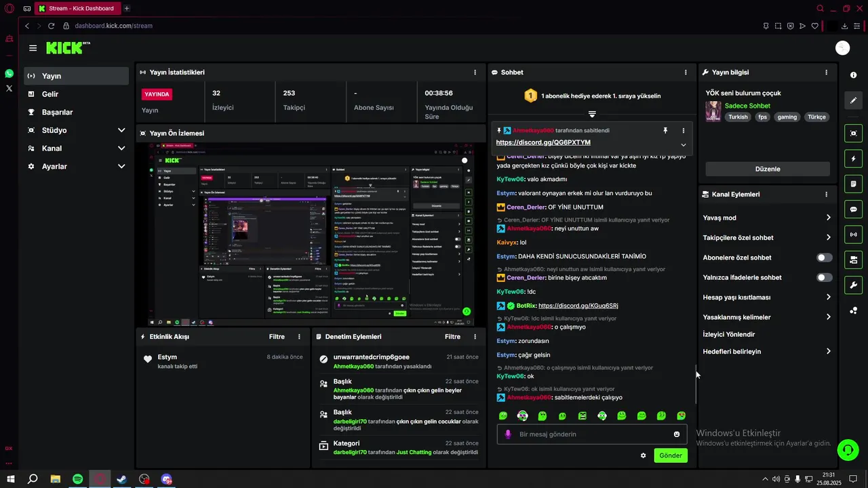Select Başarılar in the sidebar
Screen dimensions: 868x488
pyautogui.click(x=76, y=113)
